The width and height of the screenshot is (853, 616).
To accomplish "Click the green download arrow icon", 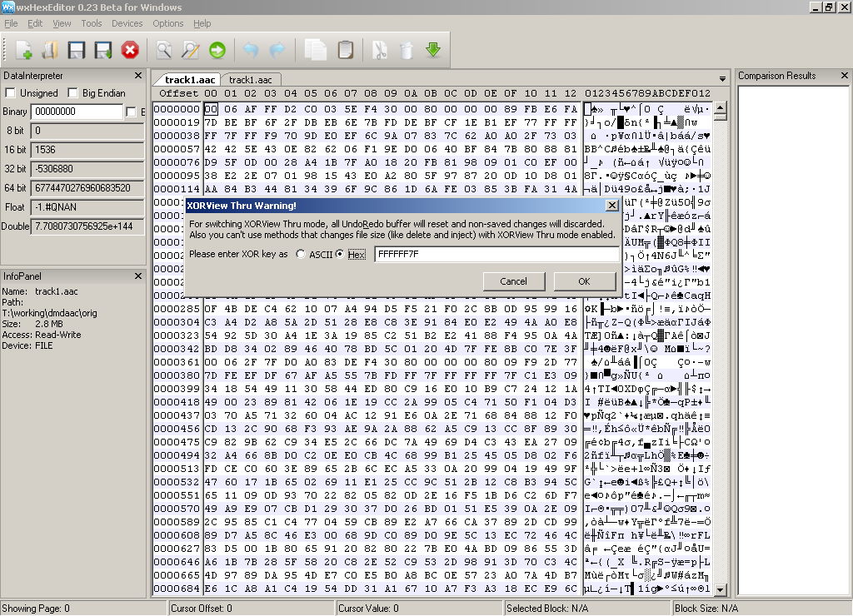I will [433, 50].
